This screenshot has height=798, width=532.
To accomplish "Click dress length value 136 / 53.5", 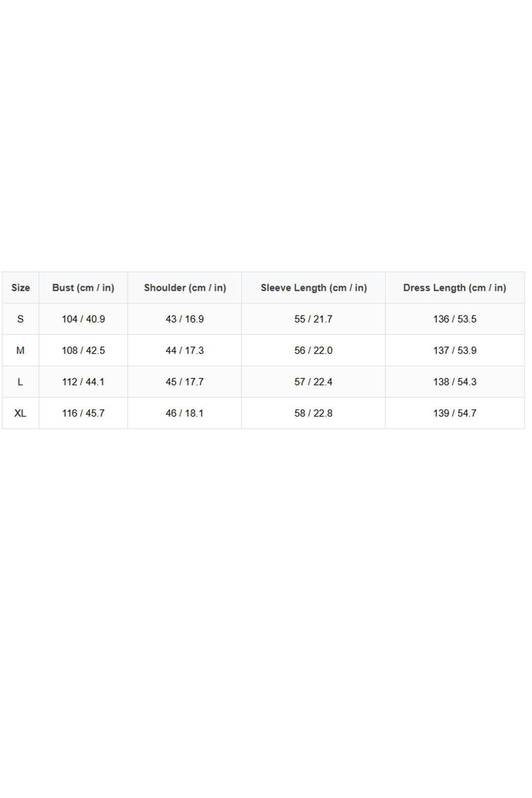I will click(x=454, y=319).
